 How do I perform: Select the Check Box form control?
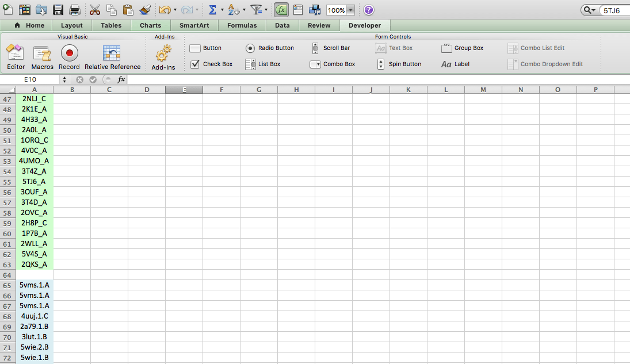coord(195,64)
